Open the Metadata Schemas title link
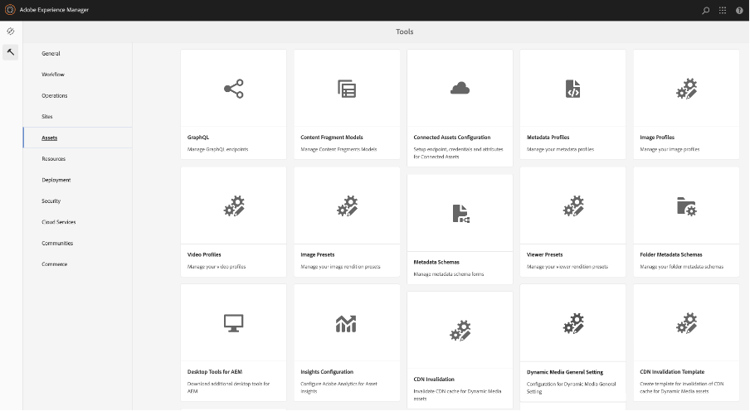Image resolution: width=750 pixels, height=411 pixels. (436, 262)
